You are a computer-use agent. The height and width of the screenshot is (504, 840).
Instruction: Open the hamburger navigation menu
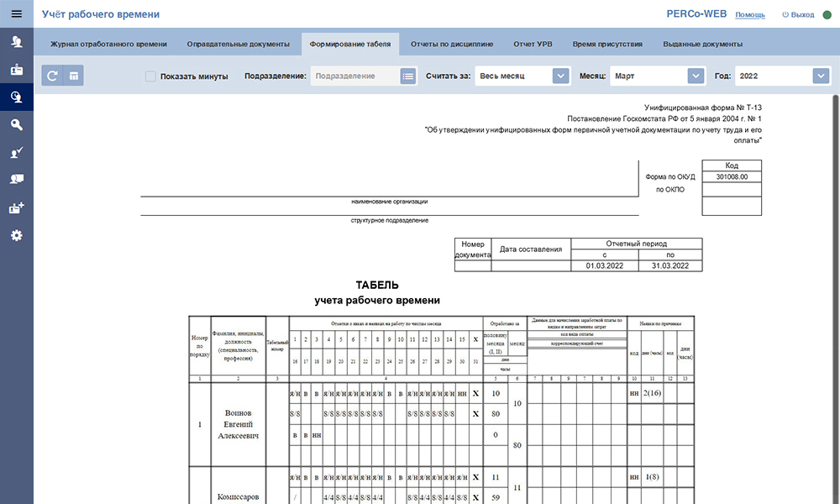tap(17, 14)
